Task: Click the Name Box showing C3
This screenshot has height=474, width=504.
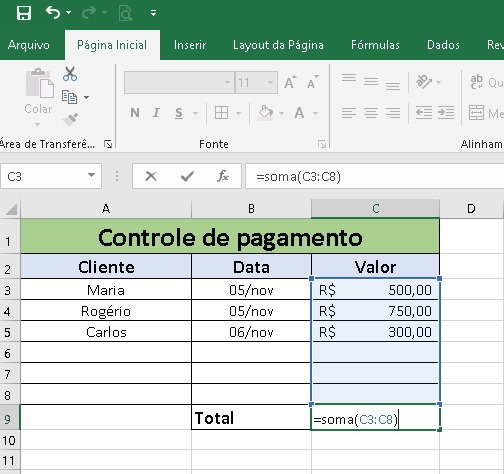Action: point(51,176)
